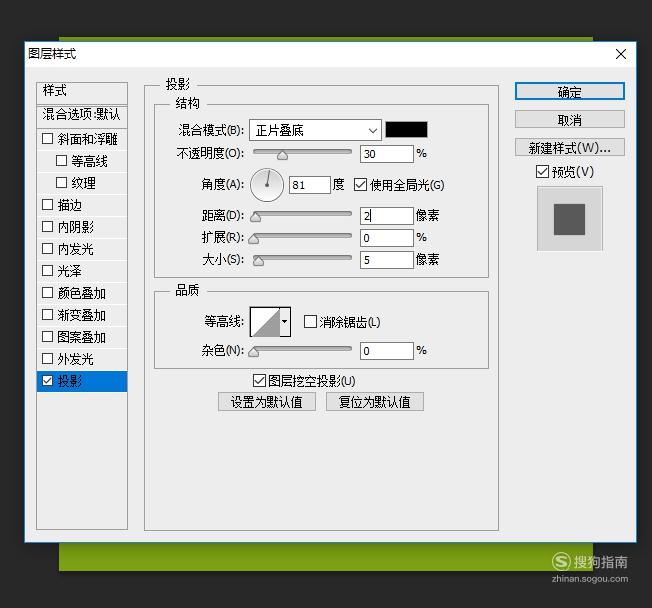Enable the 颜色叠加 checkbox
The image size is (652, 608).
point(47,292)
